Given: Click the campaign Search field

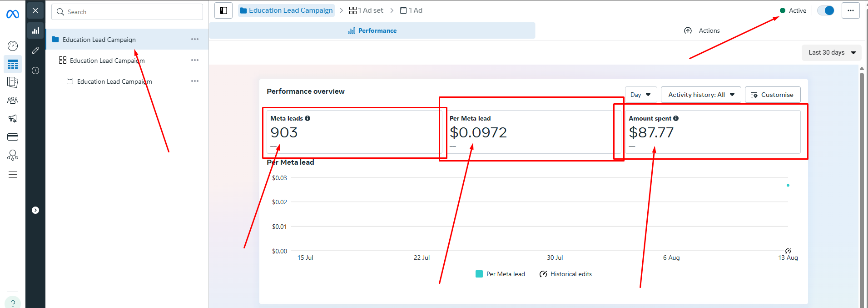Looking at the screenshot, I should (127, 12).
